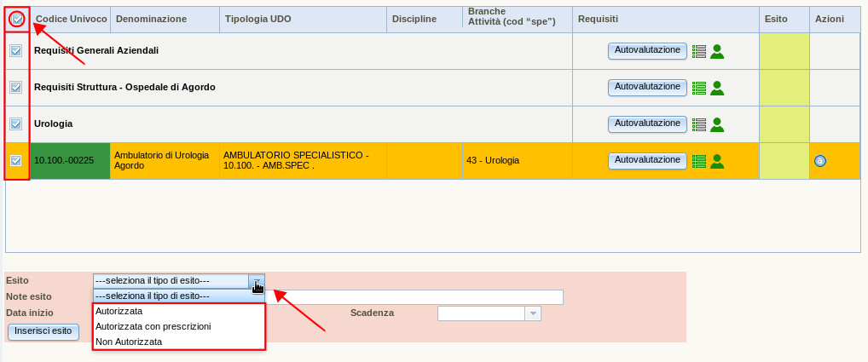Click the green user icon in Urologia row
This screenshot has height=362, width=868.
pyautogui.click(x=717, y=124)
